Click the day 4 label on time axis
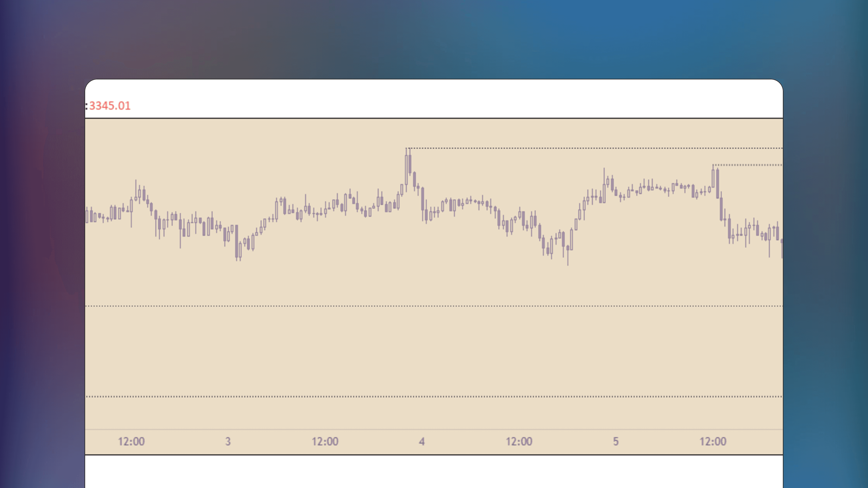Viewport: 868px width, 488px height. (422, 441)
